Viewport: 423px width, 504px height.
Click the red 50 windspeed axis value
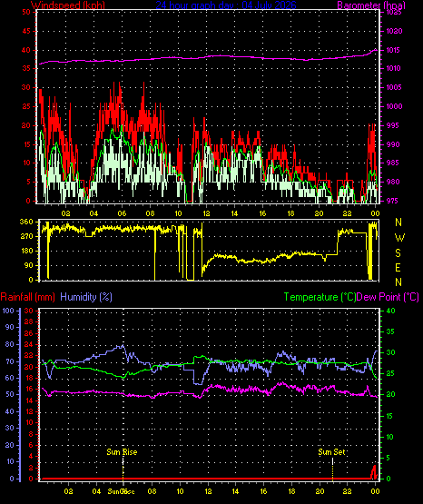26,12
